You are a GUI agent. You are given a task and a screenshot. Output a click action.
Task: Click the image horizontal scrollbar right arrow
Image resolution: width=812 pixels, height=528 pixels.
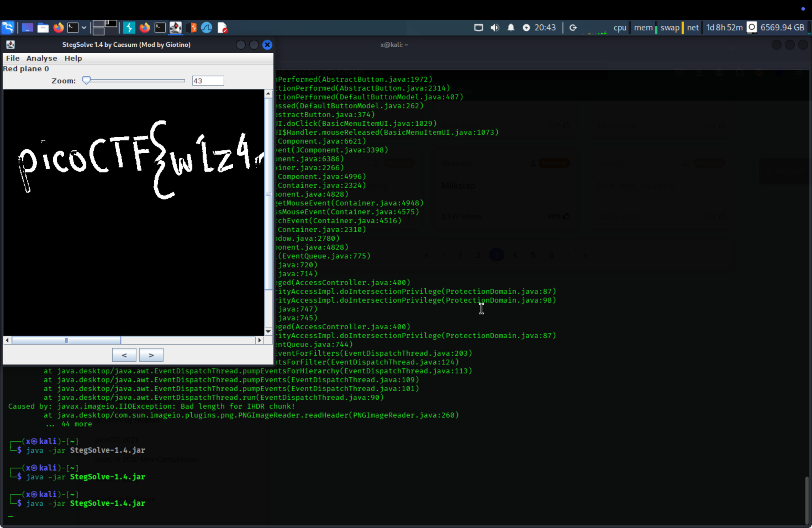pyautogui.click(x=260, y=340)
